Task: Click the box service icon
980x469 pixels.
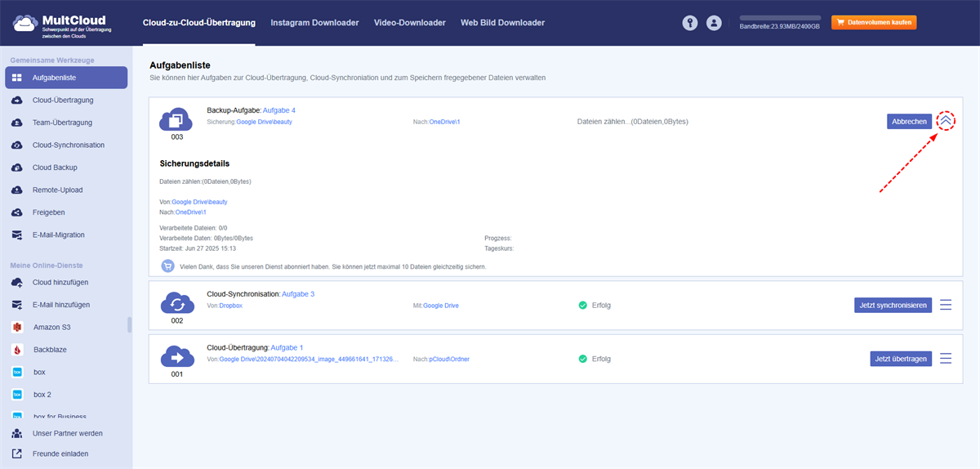Action: point(17,372)
